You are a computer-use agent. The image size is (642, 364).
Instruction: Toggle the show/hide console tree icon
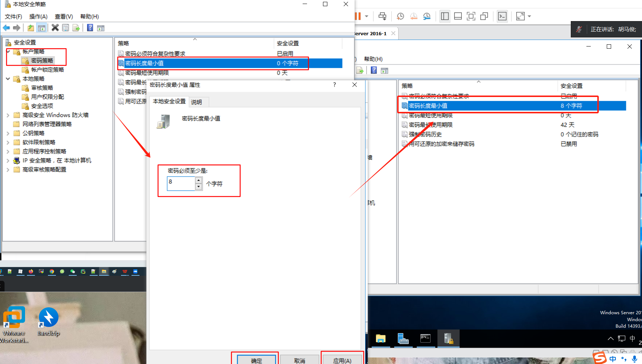point(42,28)
